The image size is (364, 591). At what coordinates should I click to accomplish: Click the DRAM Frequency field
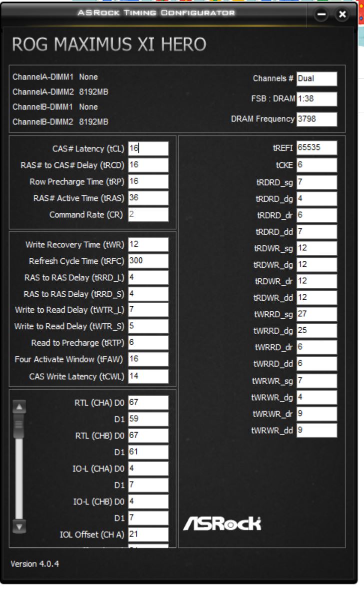317,119
